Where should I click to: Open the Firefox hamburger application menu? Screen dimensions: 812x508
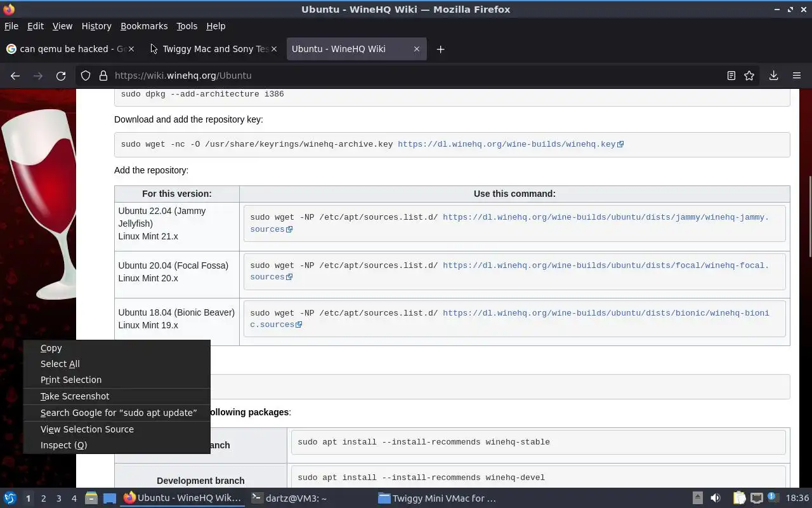click(797, 76)
